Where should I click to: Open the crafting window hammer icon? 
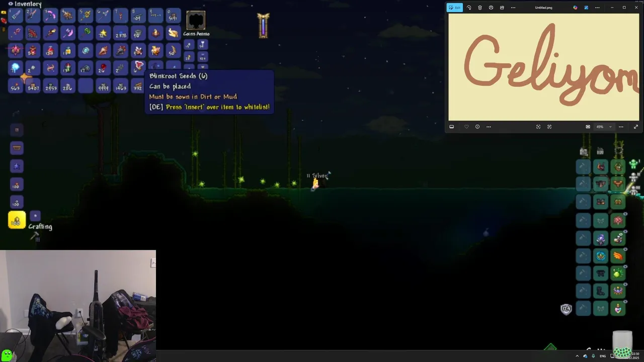34,236
